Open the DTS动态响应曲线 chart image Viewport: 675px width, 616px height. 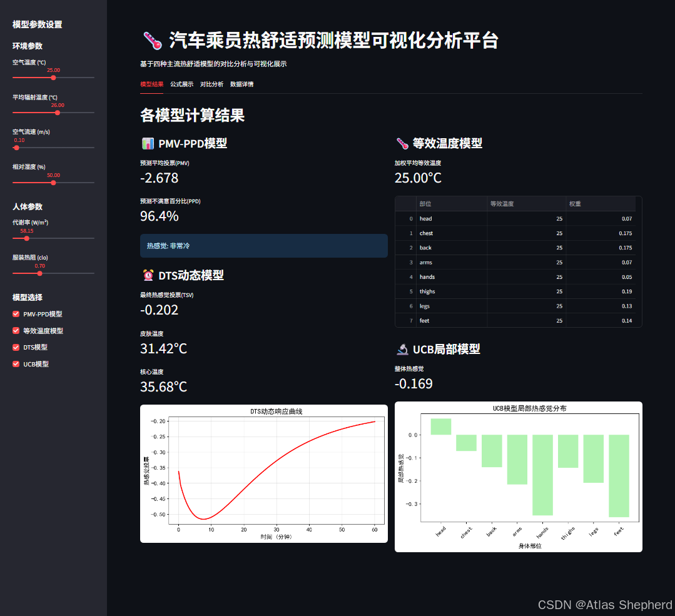(x=263, y=473)
